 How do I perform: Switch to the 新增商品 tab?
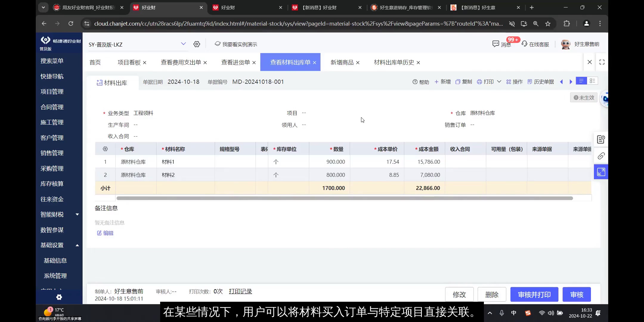(342, 62)
